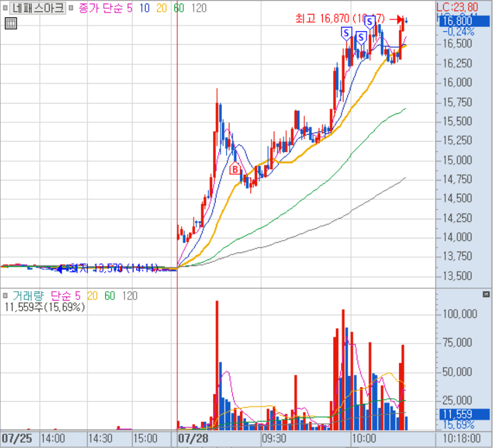Click the current price 16,800 tag
The image size is (493, 448).
pyautogui.click(x=456, y=21)
